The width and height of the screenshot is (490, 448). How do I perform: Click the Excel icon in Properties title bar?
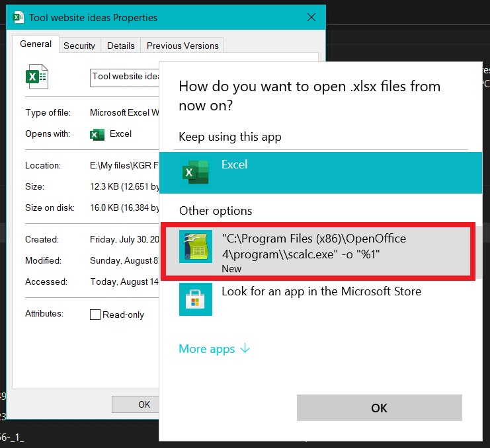pos(19,17)
